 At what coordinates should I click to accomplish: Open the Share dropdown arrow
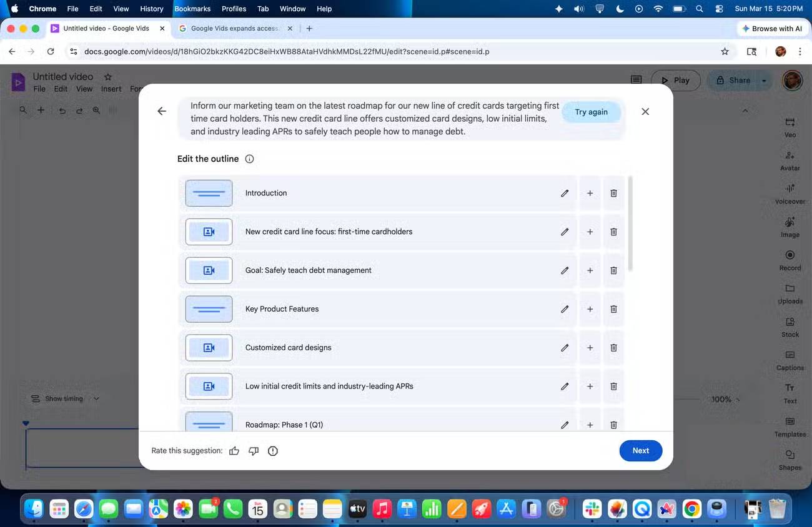[763, 80]
